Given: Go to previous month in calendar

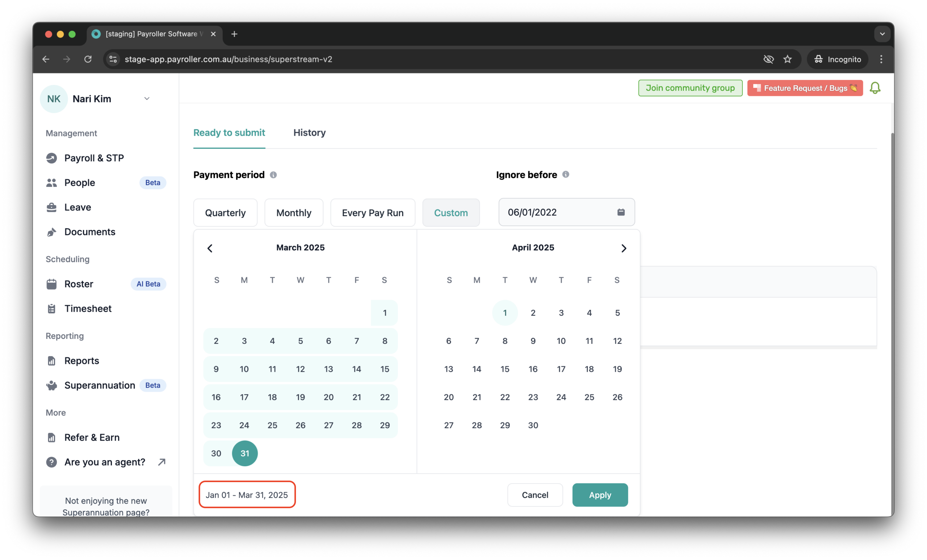Looking at the screenshot, I should coord(210,248).
